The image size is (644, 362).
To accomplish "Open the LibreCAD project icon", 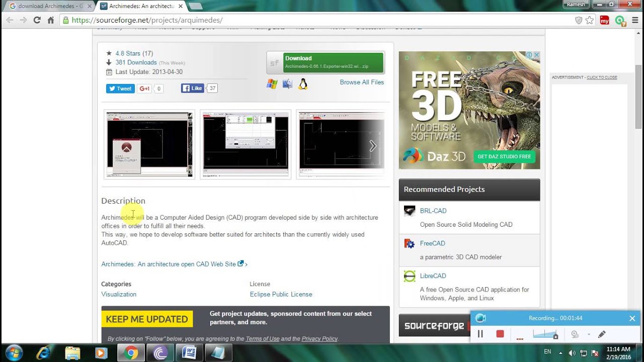I will coord(410,276).
